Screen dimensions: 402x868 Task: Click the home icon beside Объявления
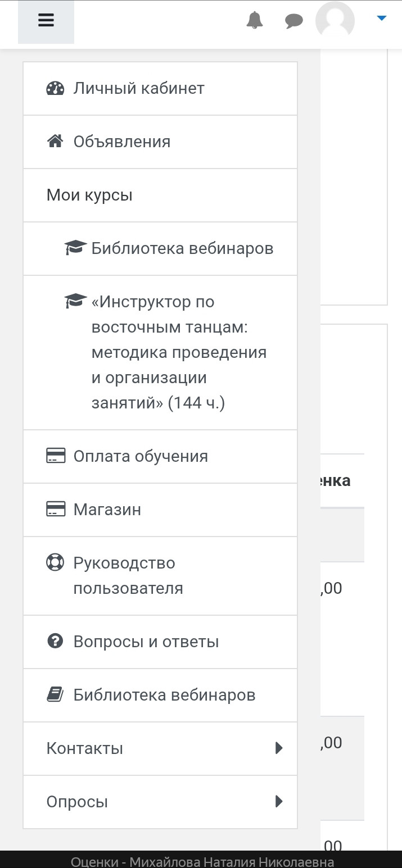[x=55, y=142]
